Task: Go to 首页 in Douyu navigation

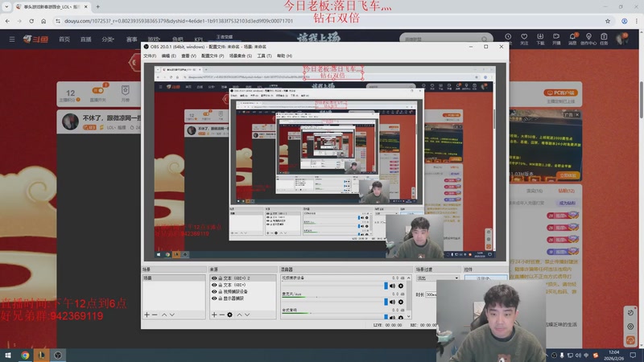Action: tap(64, 39)
